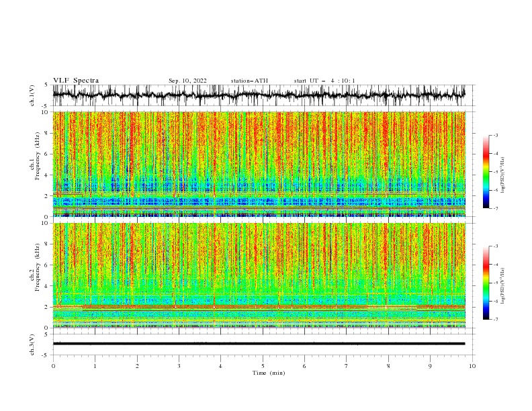This screenshot has height=411, width=532.
Task: Click the 'VLF Spectra' title text
Action: coord(76,81)
